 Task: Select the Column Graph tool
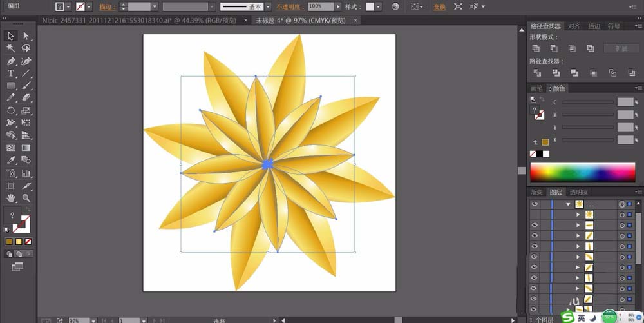26,173
